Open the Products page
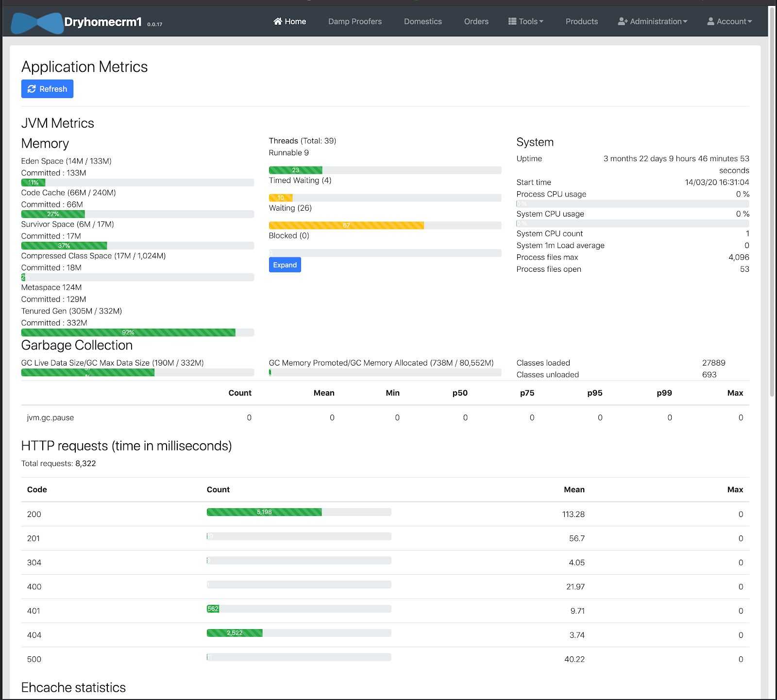Viewport: 777px width, 700px height. click(581, 21)
